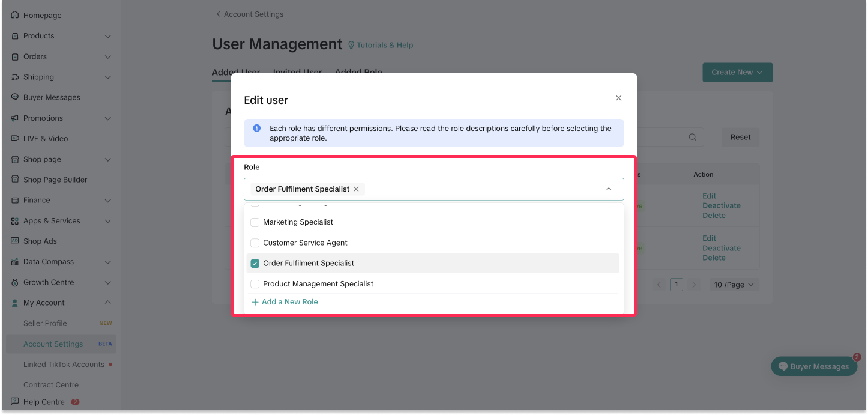Click the LIVE & Video icon
Viewport: 868px width, 415px height.
(15, 138)
